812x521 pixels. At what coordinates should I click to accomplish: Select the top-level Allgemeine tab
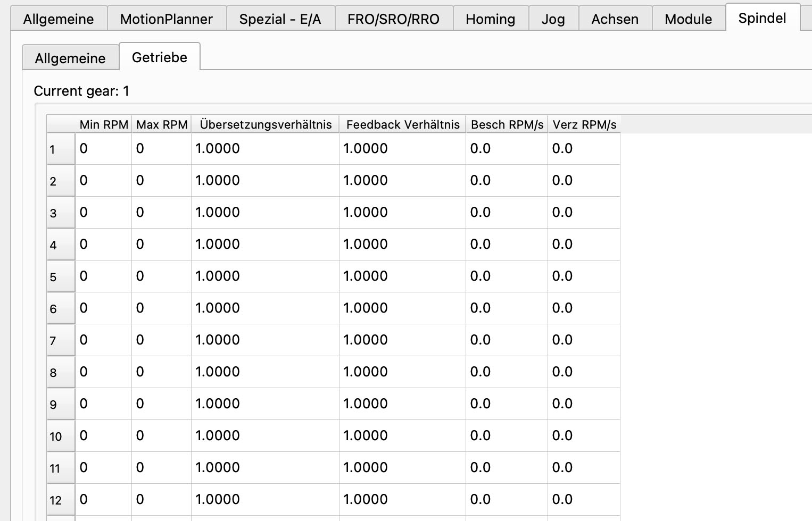pyautogui.click(x=59, y=19)
